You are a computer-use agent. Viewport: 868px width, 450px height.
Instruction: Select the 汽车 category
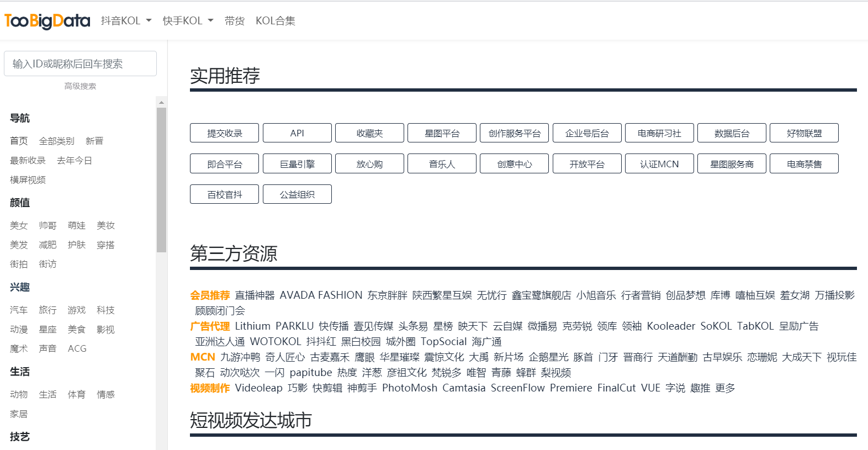click(19, 310)
